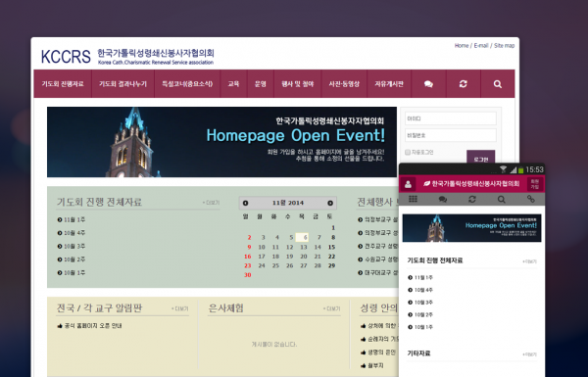Screen dimensions: 588x377
Task: Click the chat bubble icon in main navigation
Action: (x=428, y=84)
